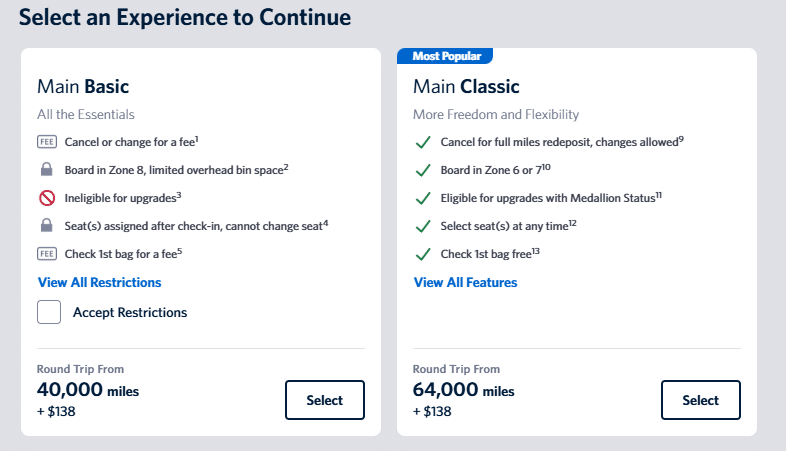
Task: Open the View All Restrictions link
Action: 99,283
